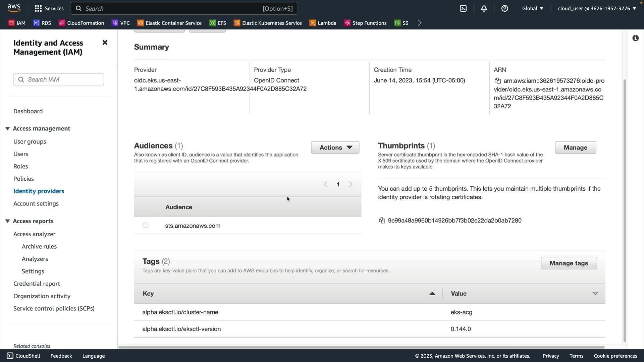Open the Global region dropdown
644x362 pixels.
point(532,8)
